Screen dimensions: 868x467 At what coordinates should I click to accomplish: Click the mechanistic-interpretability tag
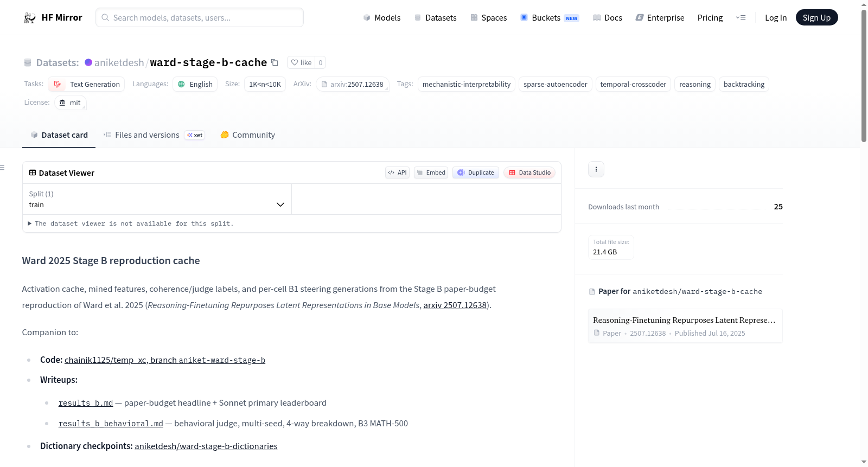[467, 84]
